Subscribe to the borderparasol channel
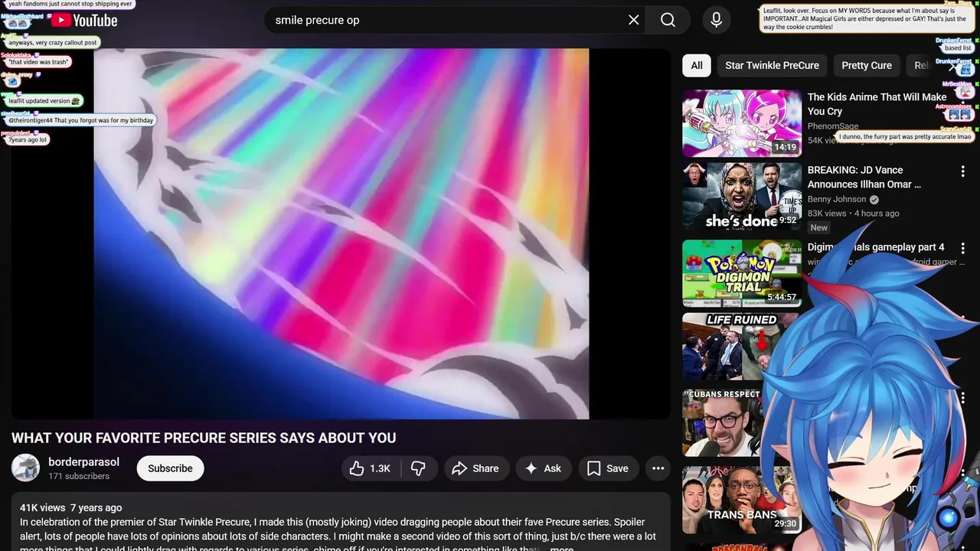980x551 pixels. (x=170, y=468)
